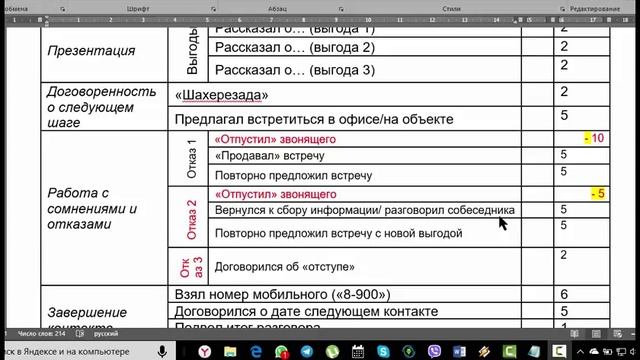Screen dimensions: 640x360
Task: Switch to Print Layout view in status bar
Action: point(596,334)
